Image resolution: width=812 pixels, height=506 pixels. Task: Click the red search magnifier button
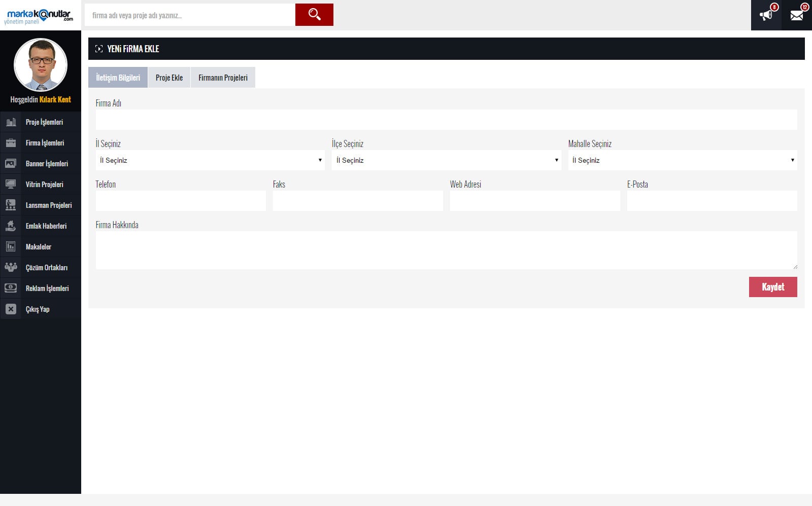point(314,15)
